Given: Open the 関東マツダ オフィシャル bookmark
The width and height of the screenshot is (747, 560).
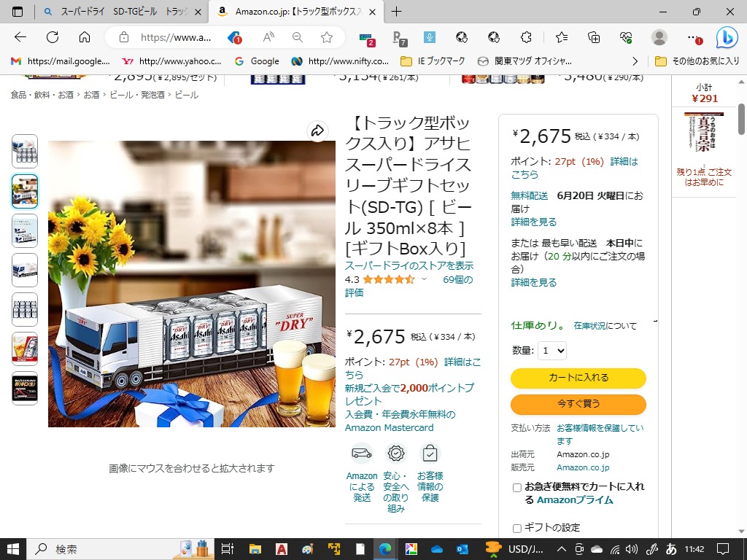Looking at the screenshot, I should [525, 61].
